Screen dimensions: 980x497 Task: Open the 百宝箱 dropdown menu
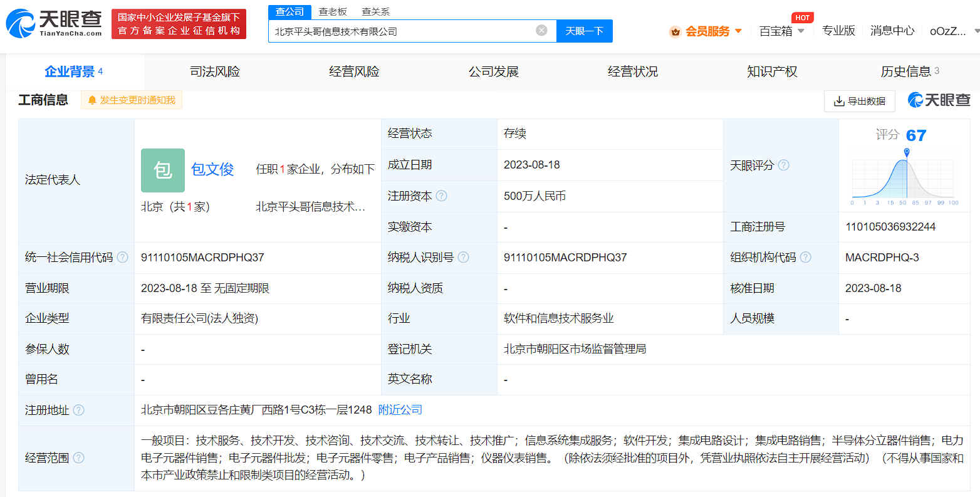[x=781, y=31]
